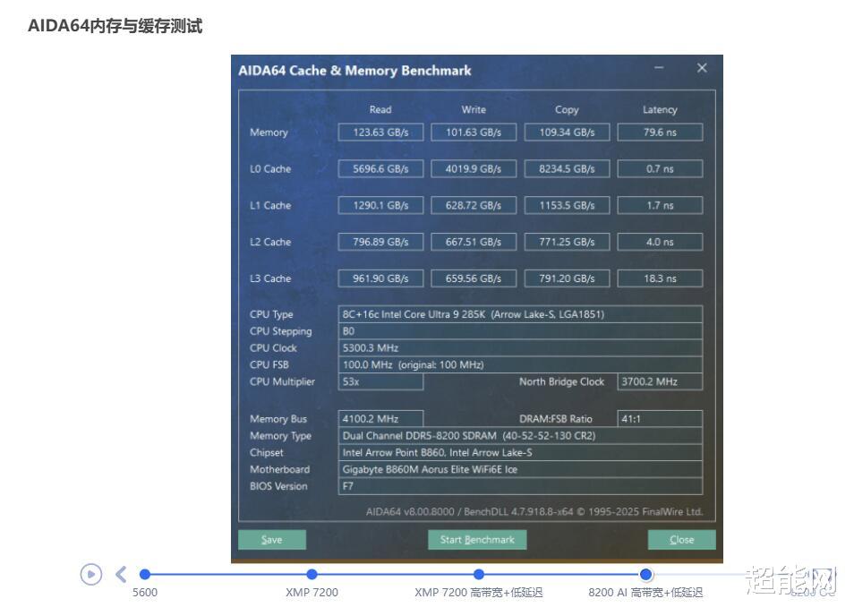Click L2 Cache Write value 667.51 GB/s

pos(474,242)
